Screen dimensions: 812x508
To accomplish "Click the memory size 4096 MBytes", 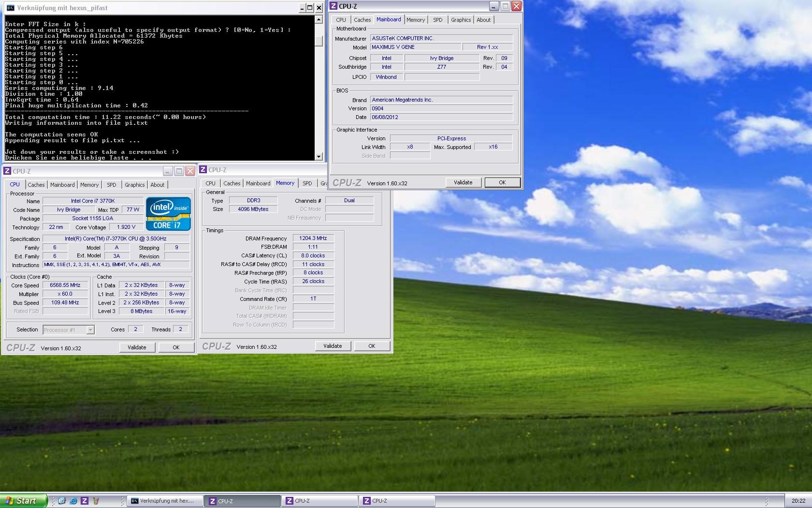I will [x=253, y=209].
